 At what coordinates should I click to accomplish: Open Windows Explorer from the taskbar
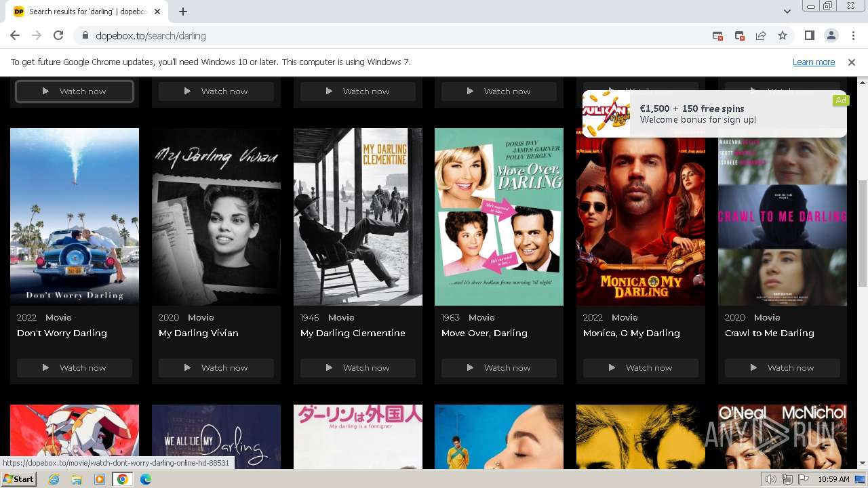pyautogui.click(x=77, y=479)
